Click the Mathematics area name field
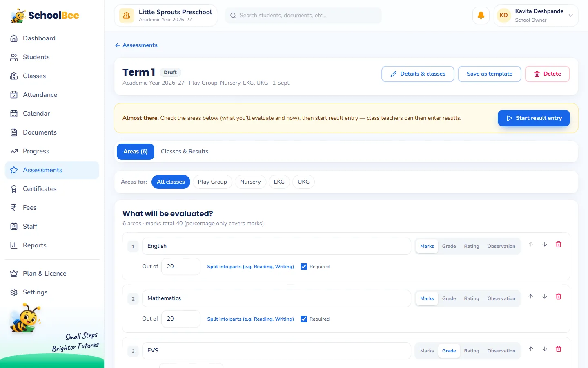Screen dimensions: 588x368 click(276, 298)
